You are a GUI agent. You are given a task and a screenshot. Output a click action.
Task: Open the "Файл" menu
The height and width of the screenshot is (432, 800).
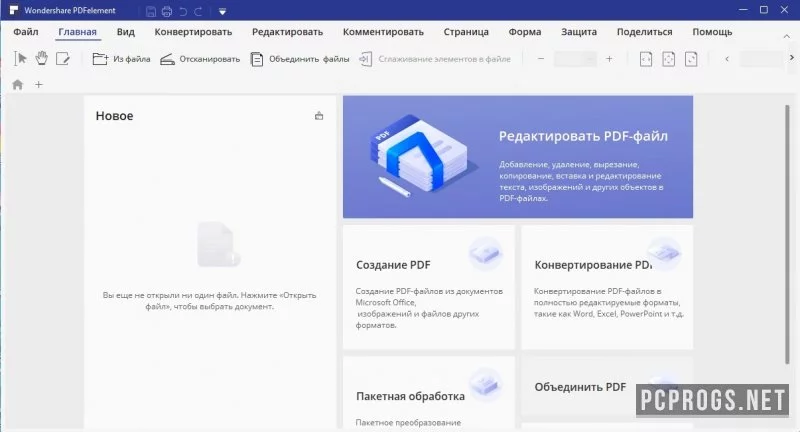pos(26,32)
